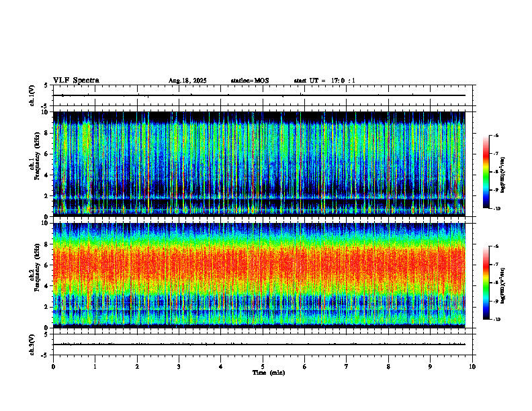Viewport: 532px width, 411px height.
Task: Click the "ch.1(V)" waveform axis label
Action: tap(32, 95)
